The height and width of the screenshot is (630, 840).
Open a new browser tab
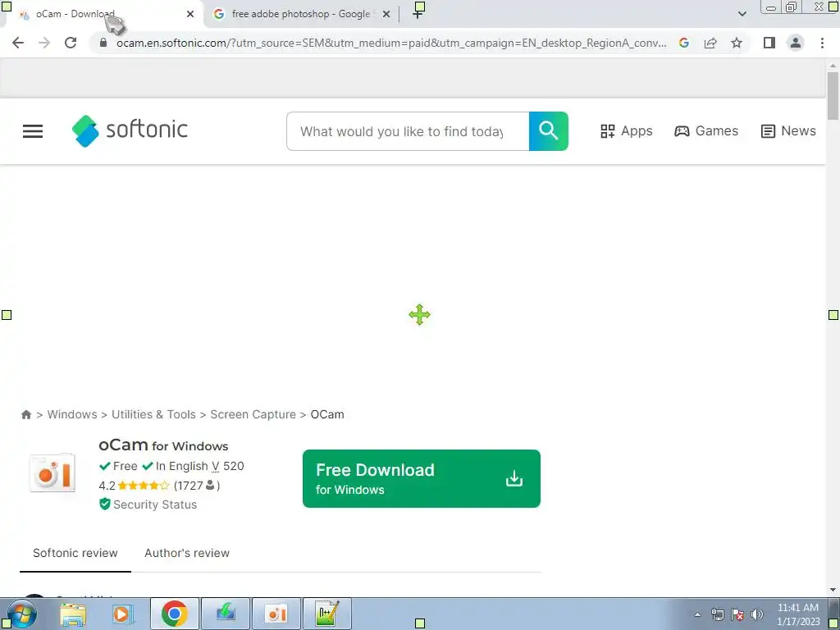pyautogui.click(x=418, y=14)
